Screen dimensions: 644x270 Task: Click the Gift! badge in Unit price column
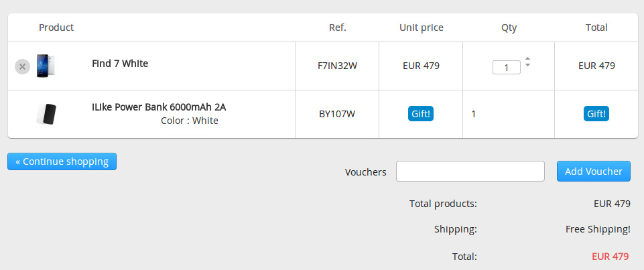[x=421, y=114]
